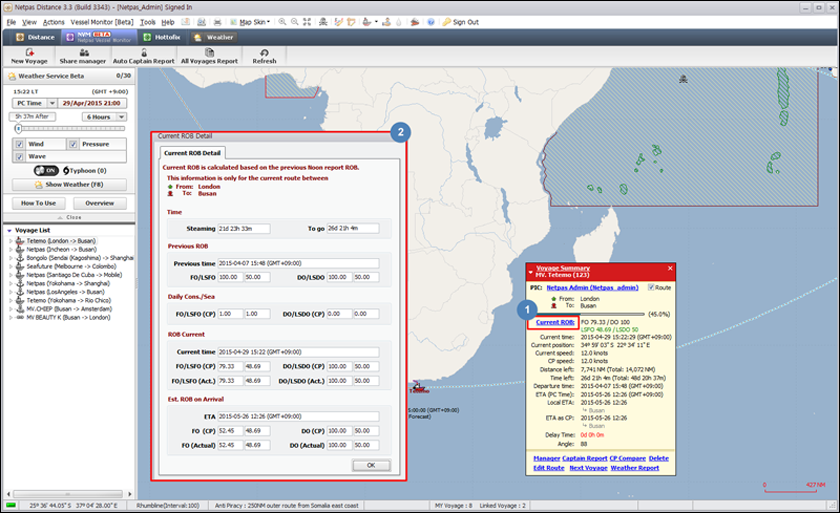Click OK in Current ROB Detail dialog
Screen dimensions: 840x513
point(371,465)
